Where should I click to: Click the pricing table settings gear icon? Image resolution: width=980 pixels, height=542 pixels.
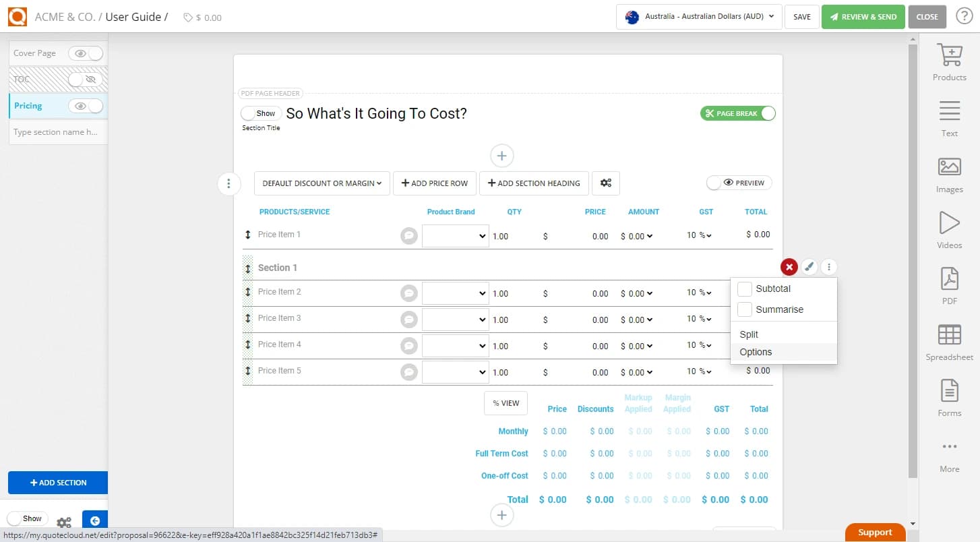point(605,183)
